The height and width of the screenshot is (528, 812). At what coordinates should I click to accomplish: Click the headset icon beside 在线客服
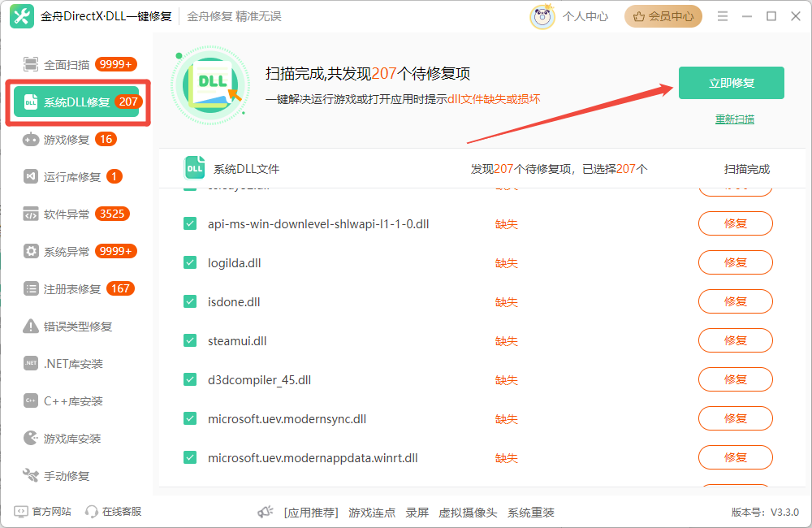(x=92, y=512)
